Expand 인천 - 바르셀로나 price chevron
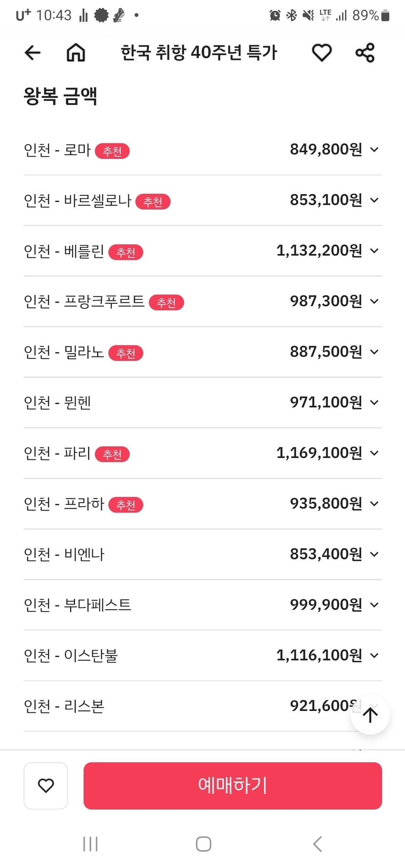This screenshot has width=405, height=868. click(x=374, y=200)
